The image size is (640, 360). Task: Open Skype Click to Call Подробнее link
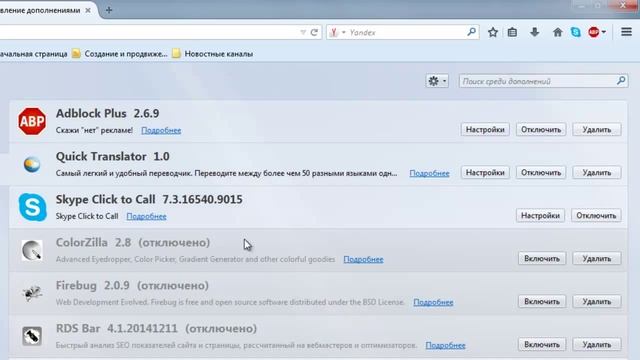[146, 216]
